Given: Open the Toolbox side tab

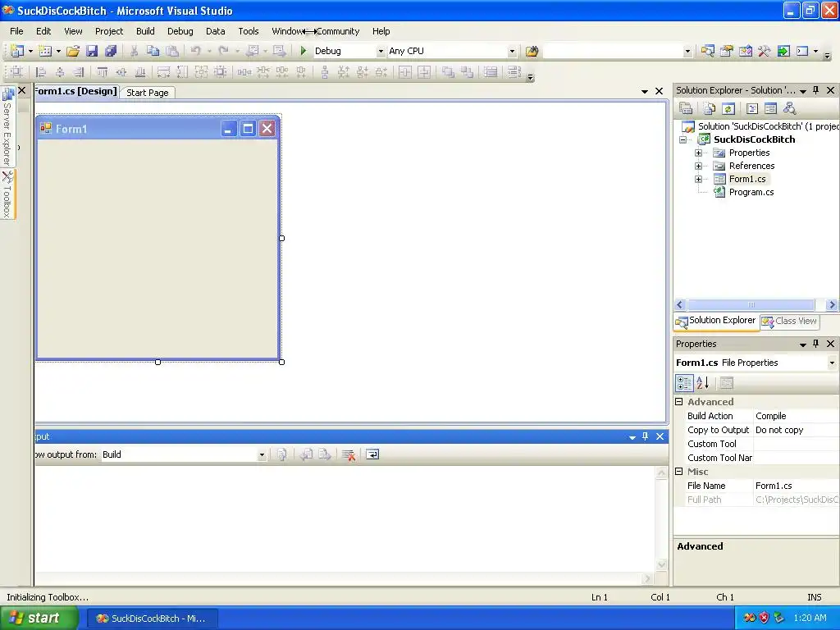Looking at the screenshot, I should click(x=7, y=194).
